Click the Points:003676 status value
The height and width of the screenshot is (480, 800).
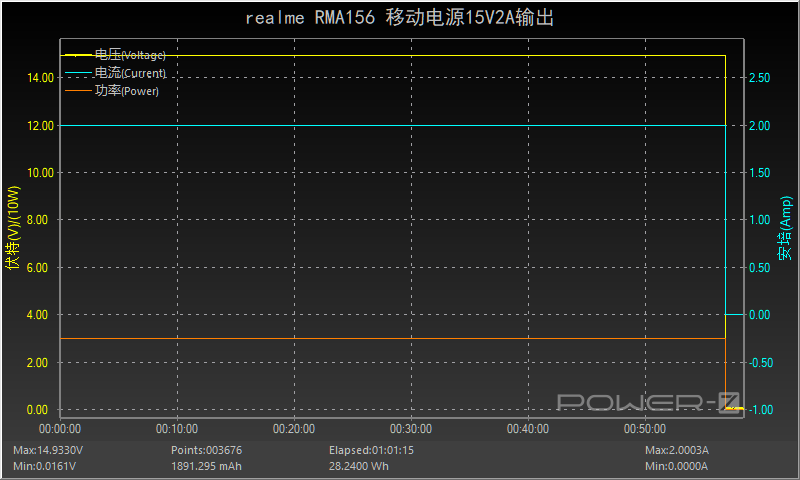point(207,450)
